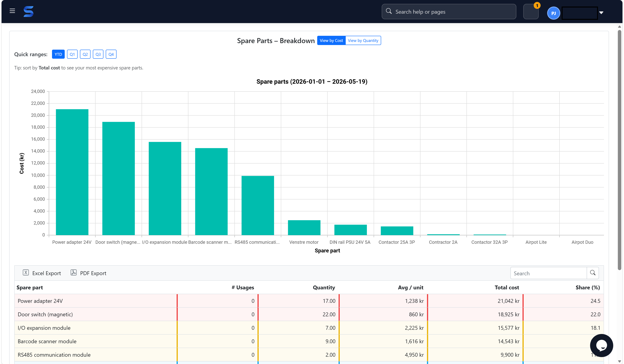
Task: Open the notifications button with badge
Action: [x=531, y=12]
